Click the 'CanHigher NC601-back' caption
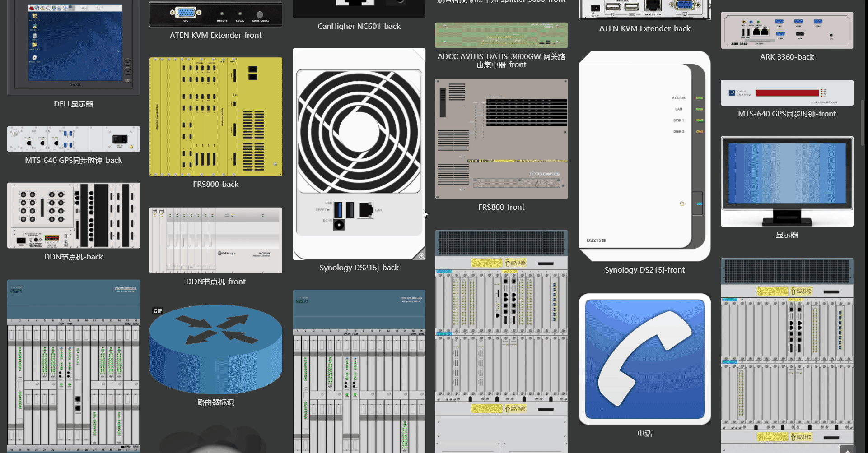Image resolution: width=868 pixels, height=453 pixels. [x=359, y=26]
